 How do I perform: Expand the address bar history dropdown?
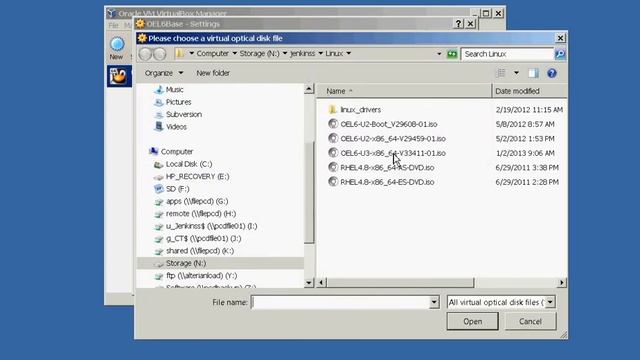pyautogui.click(x=439, y=54)
